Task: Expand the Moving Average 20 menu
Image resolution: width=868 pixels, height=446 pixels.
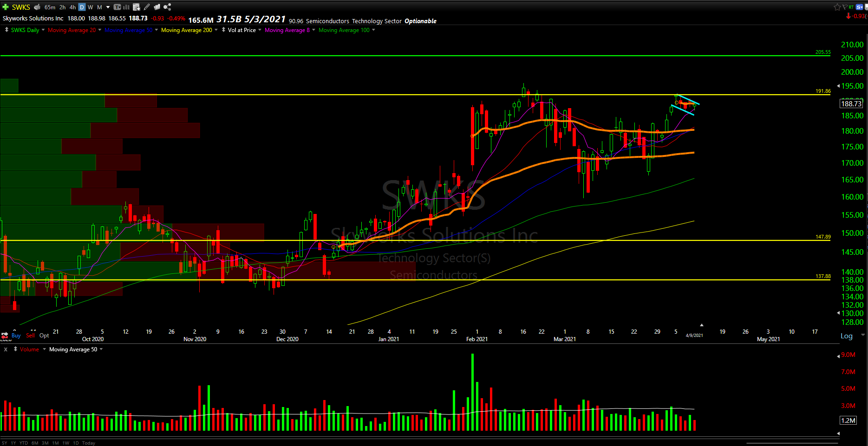Action: pyautogui.click(x=99, y=30)
